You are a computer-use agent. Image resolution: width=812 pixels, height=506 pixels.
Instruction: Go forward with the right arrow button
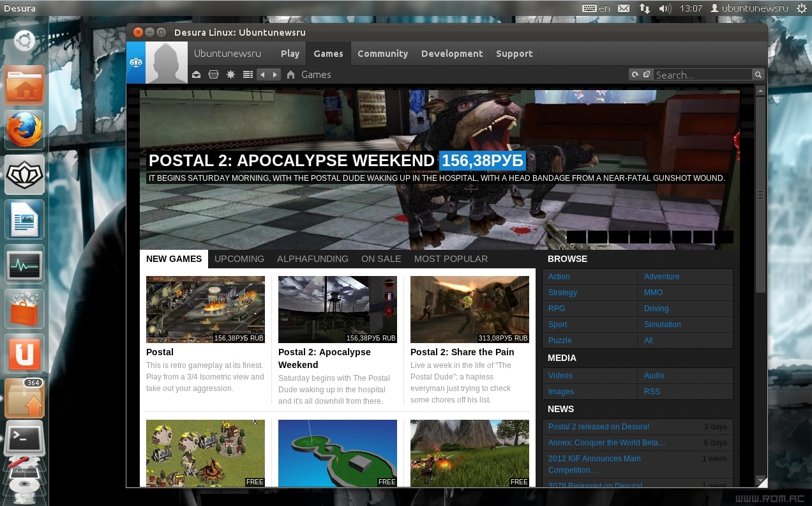click(275, 75)
